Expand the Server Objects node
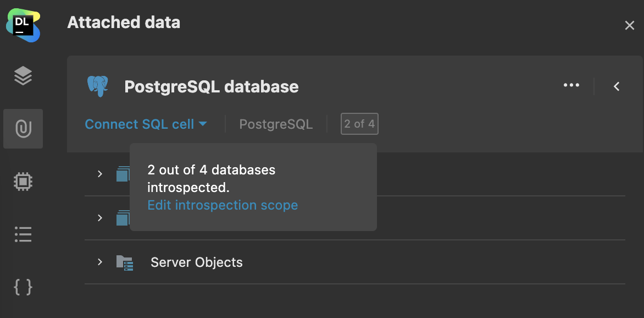The image size is (644, 318). (x=99, y=262)
